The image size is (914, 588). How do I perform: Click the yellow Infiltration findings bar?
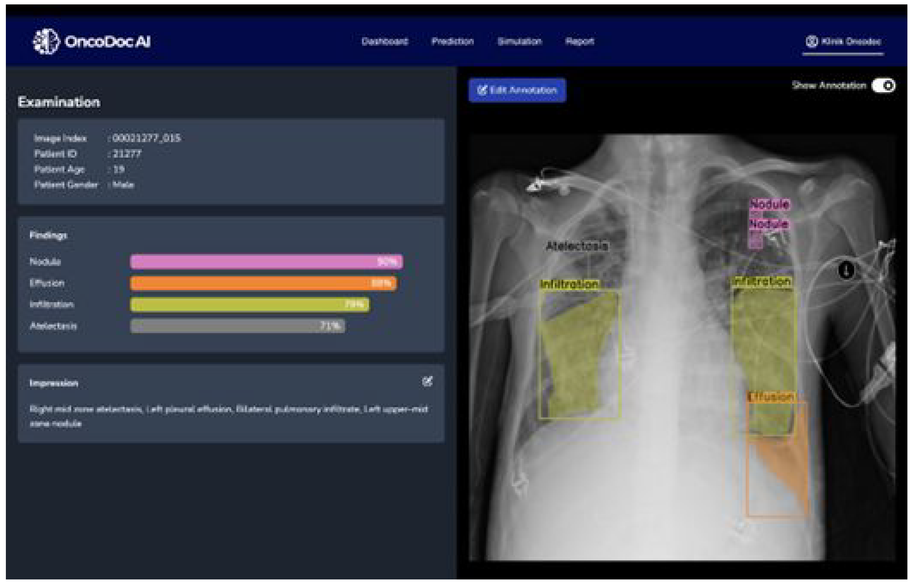coord(250,304)
